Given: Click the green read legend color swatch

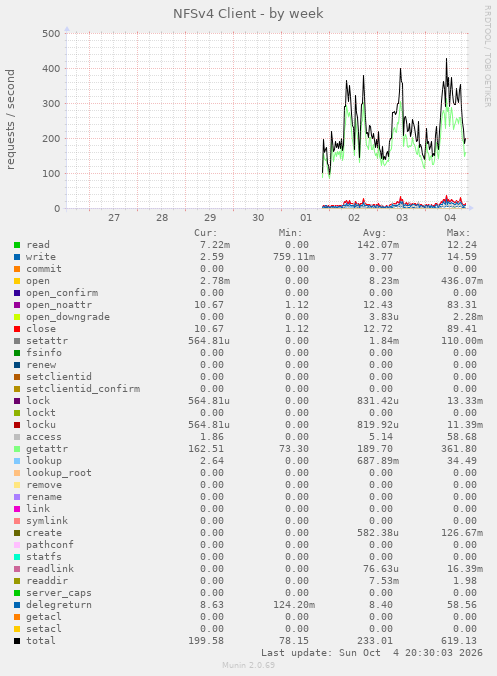Looking at the screenshot, I should 17,245.
